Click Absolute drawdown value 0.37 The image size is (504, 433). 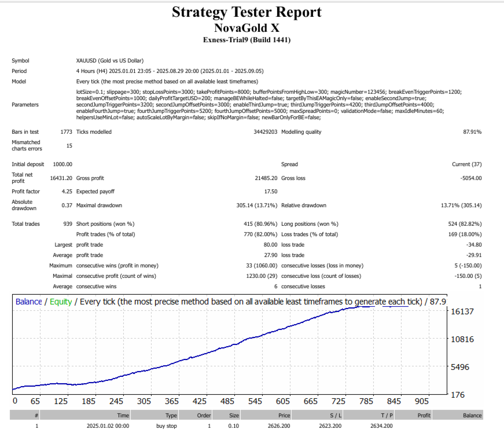tap(67, 206)
